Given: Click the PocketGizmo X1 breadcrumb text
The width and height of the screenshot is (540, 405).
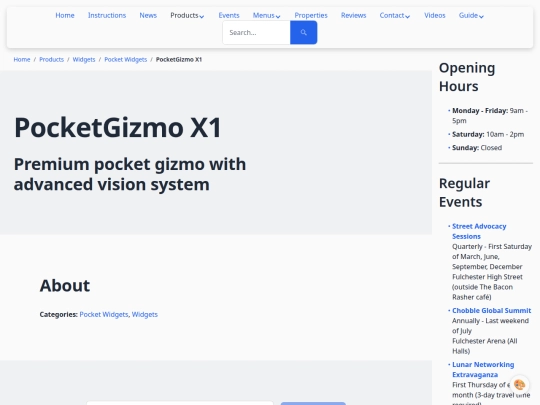Looking at the screenshot, I should pyautogui.click(x=179, y=60).
